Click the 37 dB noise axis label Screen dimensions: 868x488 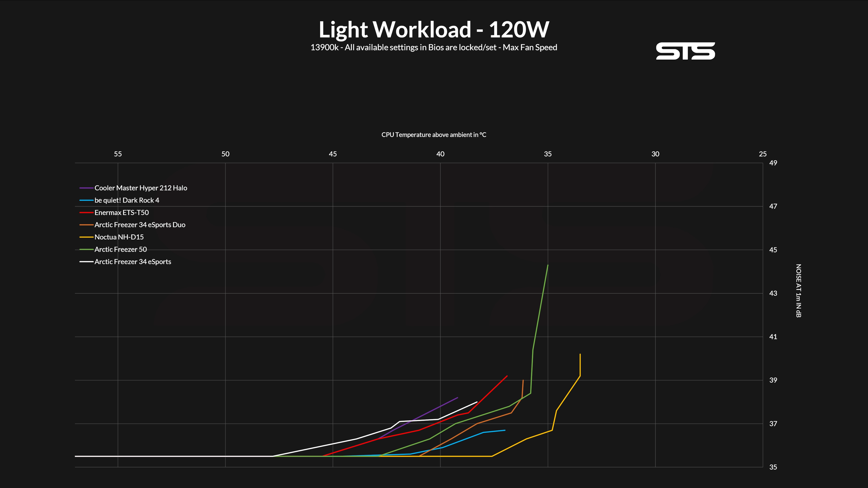(x=773, y=424)
